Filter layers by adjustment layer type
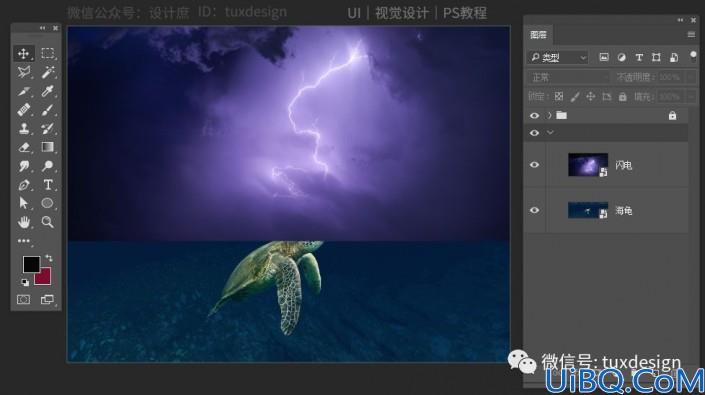This screenshot has width=705, height=395. coord(621,57)
